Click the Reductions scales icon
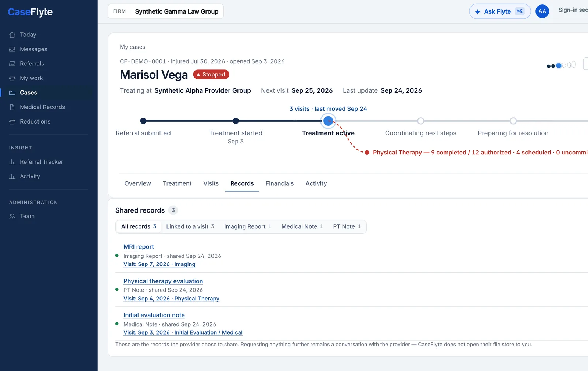Image resolution: width=588 pixels, height=371 pixels. point(12,122)
